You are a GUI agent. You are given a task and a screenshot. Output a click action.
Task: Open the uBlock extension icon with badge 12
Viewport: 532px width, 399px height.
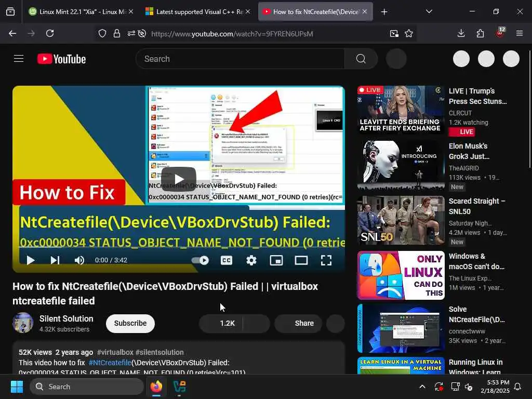pos(500,33)
